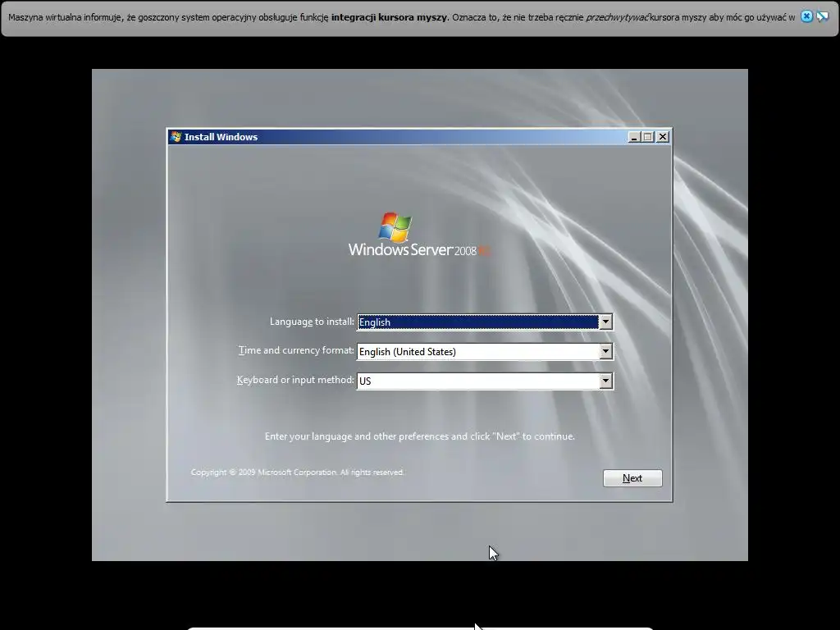
Task: Expand the Keyboard or input method dropdown arrow
Action: pyautogui.click(x=605, y=381)
